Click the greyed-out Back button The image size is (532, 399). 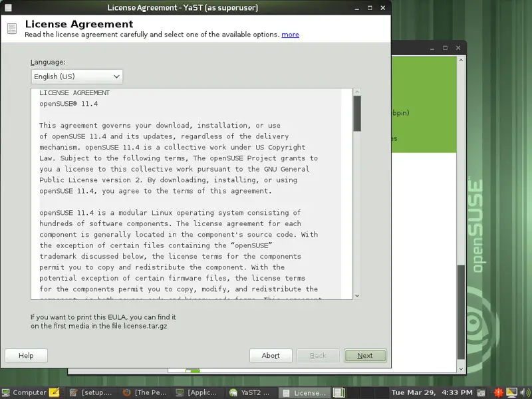point(318,356)
